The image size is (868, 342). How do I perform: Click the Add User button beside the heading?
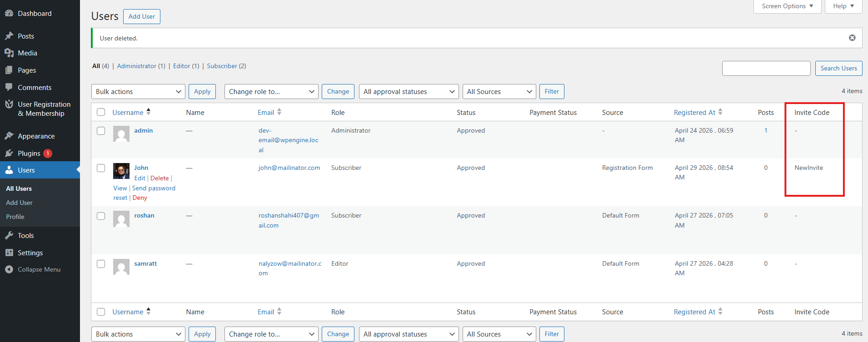142,16
